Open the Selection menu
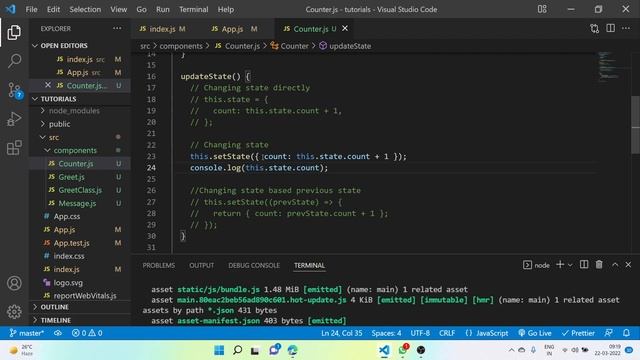This screenshot has height=360, width=640. click(x=85, y=9)
